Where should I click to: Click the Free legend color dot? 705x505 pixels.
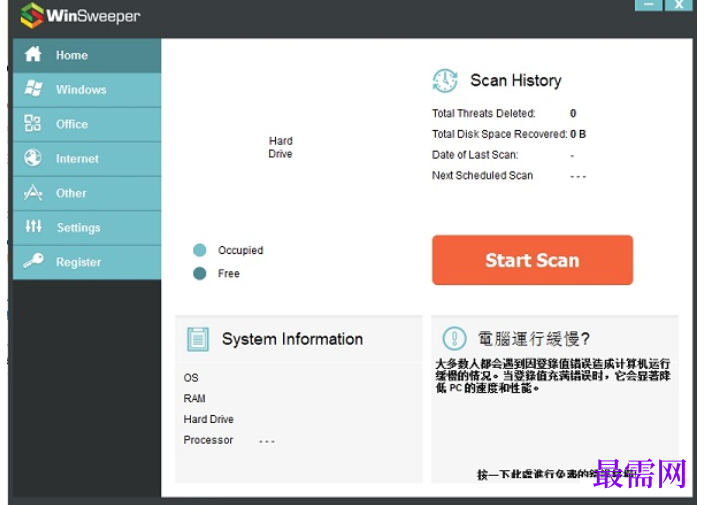(x=200, y=273)
